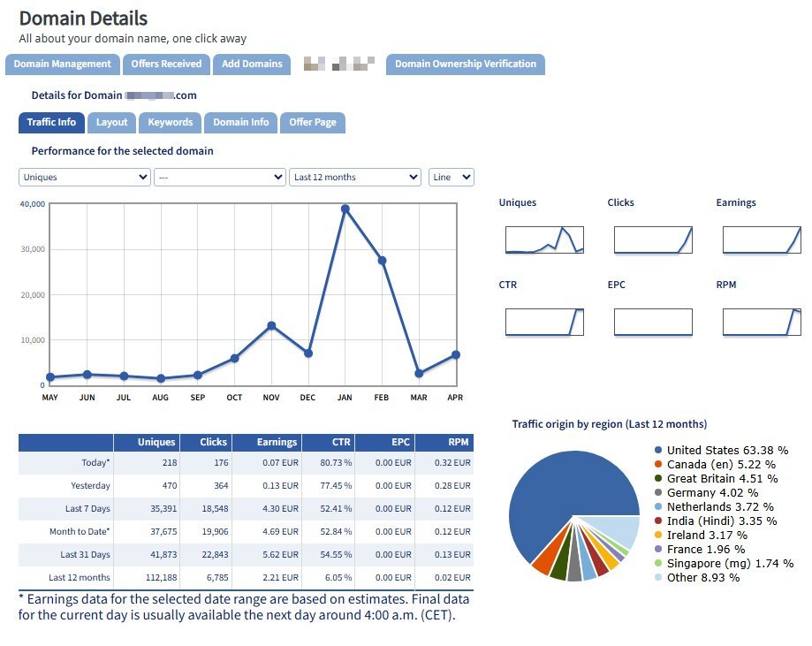Viewport: 812px width, 646px height.
Task: Open the second metric '---' dropdown
Action: 220,177
